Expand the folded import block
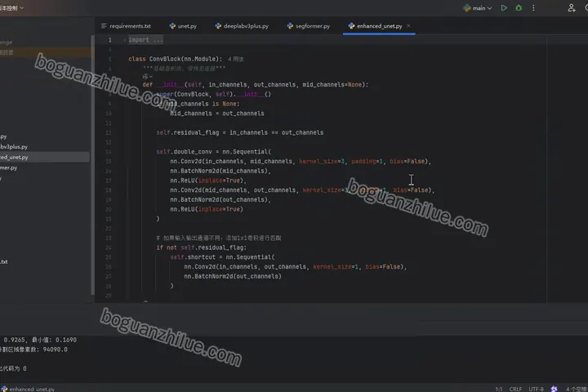 tap(145, 40)
